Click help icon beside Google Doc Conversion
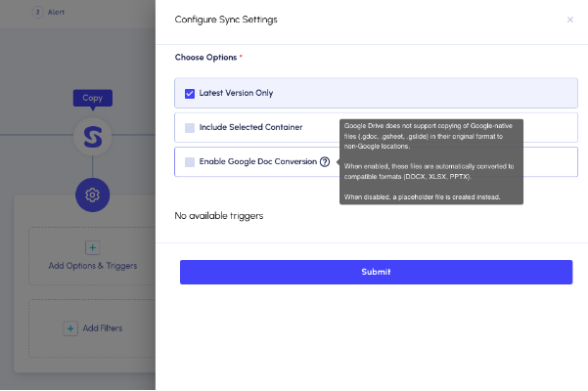This screenshot has height=391, width=588. tap(325, 162)
